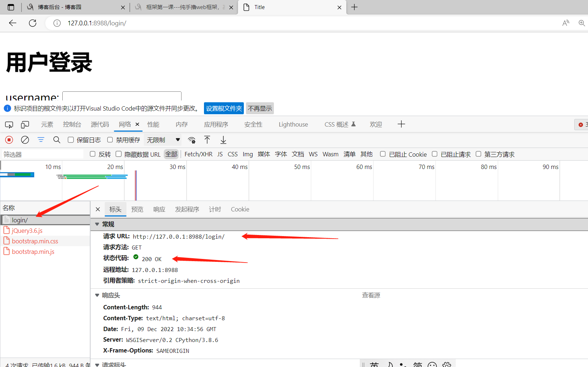Open read aloud icon in address bar
This screenshot has height=367, width=588.
[566, 23]
